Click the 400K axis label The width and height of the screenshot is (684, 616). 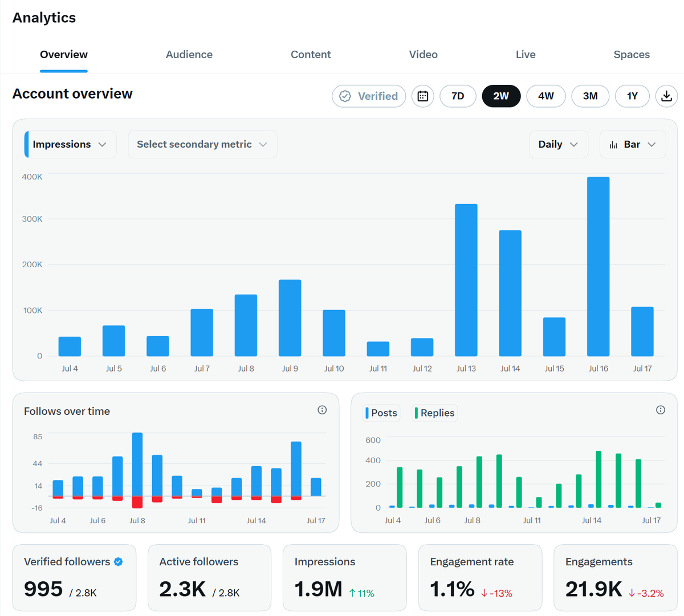tap(32, 177)
